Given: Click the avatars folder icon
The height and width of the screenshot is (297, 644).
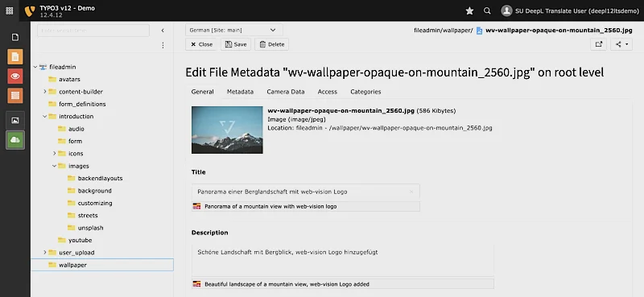Looking at the screenshot, I should (x=52, y=80).
